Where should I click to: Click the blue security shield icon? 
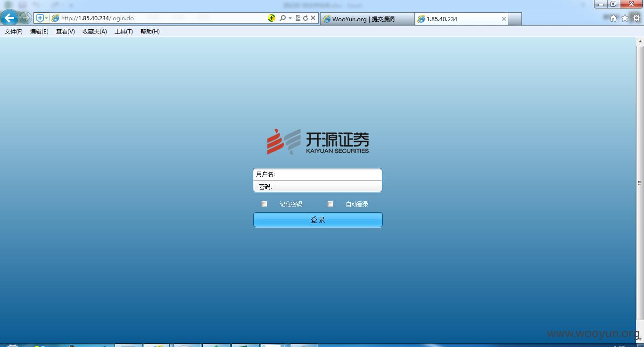[40, 18]
